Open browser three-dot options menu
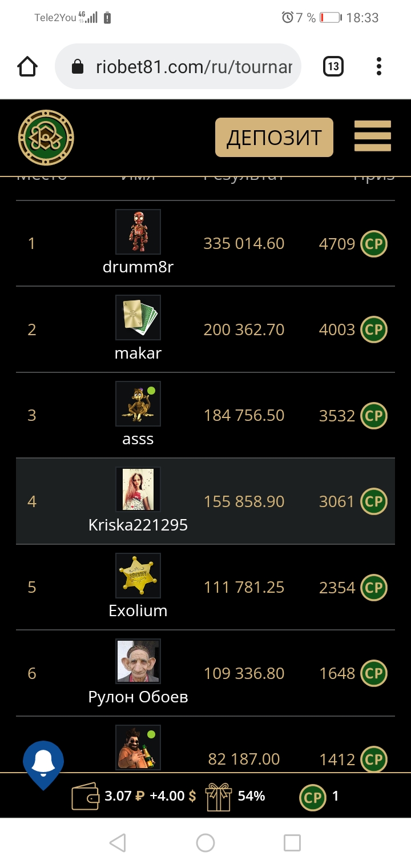The height and width of the screenshot is (868, 411). tap(378, 67)
